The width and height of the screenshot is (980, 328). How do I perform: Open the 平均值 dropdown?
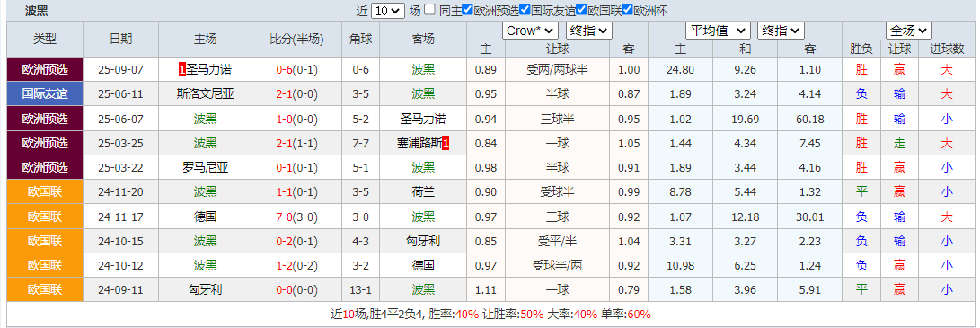tap(718, 31)
